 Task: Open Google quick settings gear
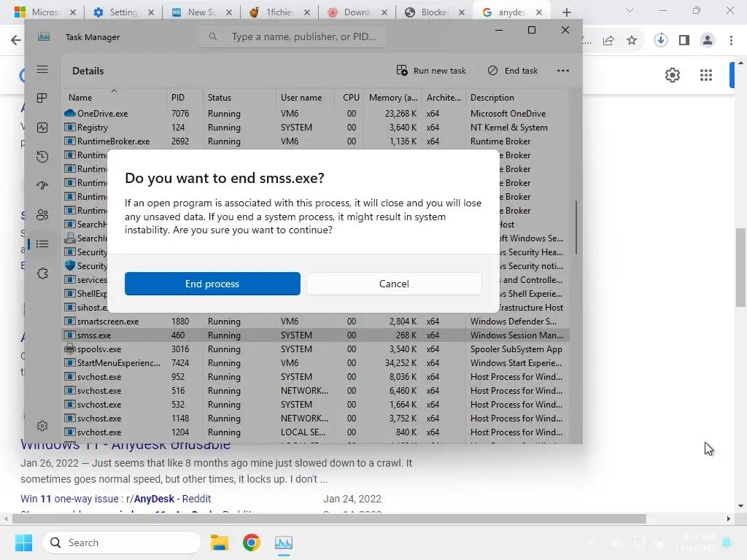672,75
